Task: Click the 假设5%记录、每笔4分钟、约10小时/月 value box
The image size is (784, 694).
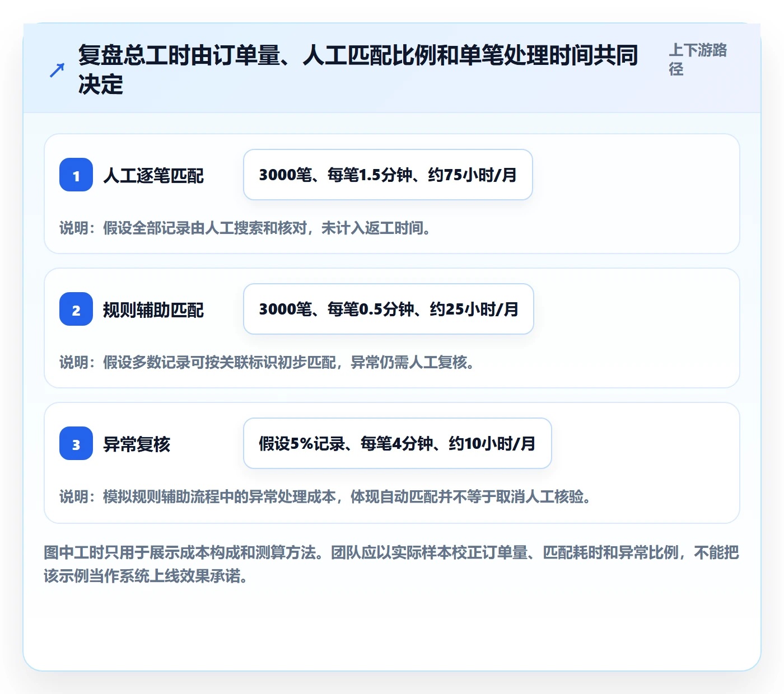Action: pos(398,443)
